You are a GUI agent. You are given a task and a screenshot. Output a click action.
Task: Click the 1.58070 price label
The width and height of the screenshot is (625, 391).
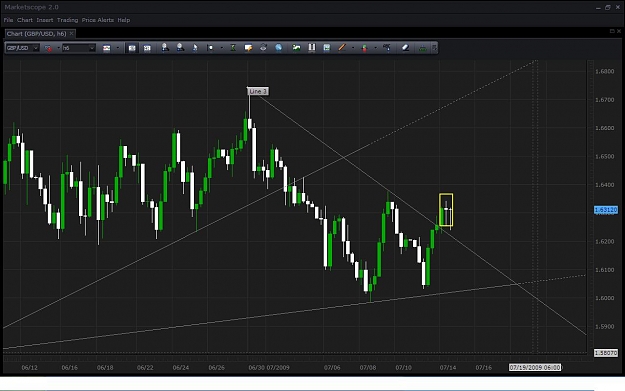[605, 353]
